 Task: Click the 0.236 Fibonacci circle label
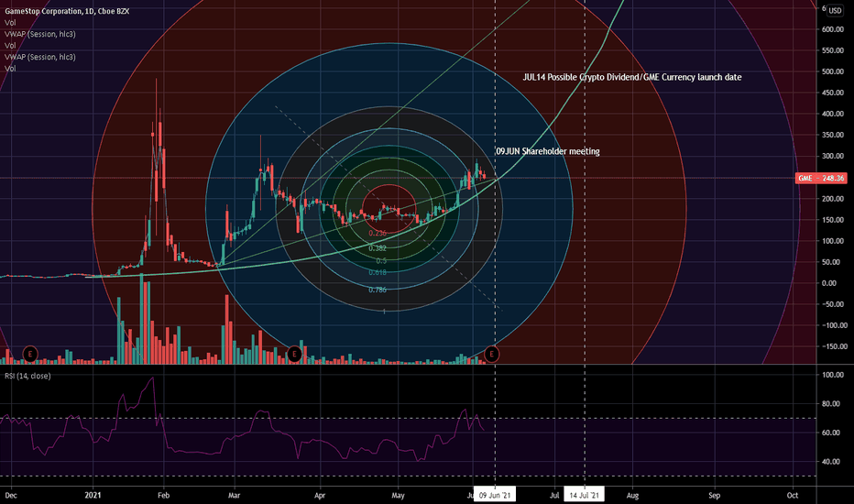tap(377, 233)
